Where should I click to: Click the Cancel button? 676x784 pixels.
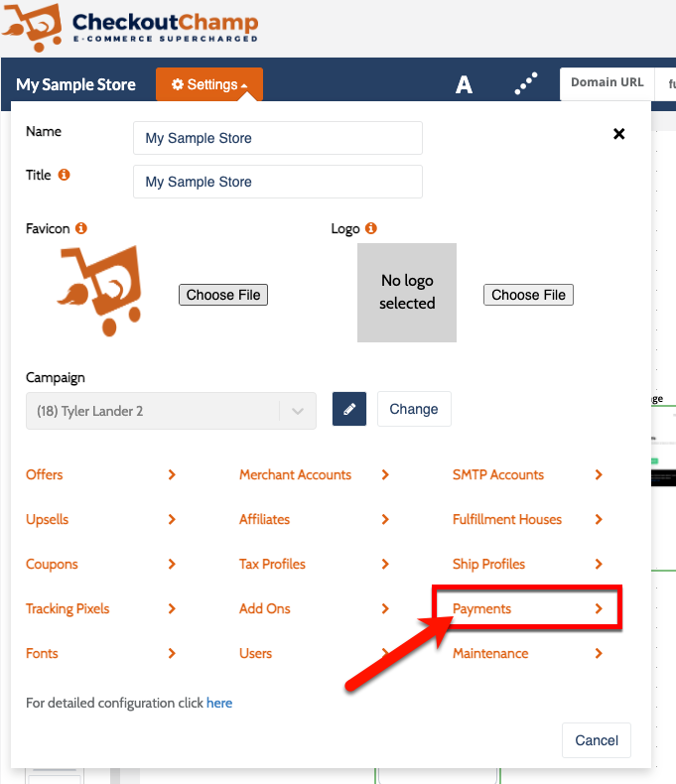pyautogui.click(x=597, y=739)
